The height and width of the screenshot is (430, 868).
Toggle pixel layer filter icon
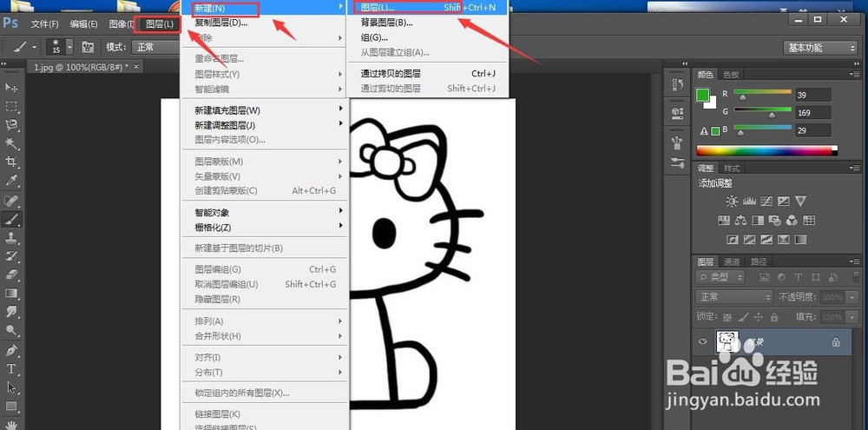click(765, 277)
